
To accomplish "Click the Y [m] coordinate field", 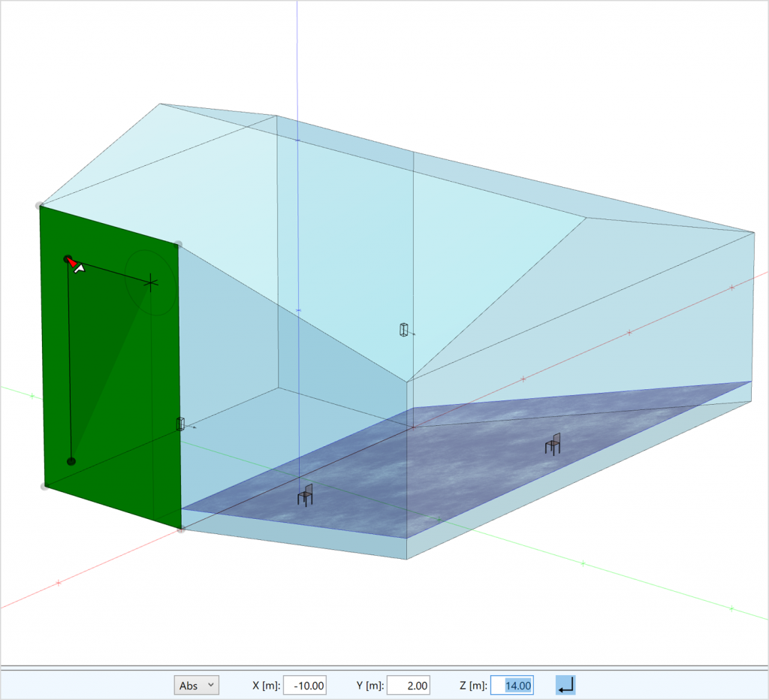I will (x=409, y=685).
